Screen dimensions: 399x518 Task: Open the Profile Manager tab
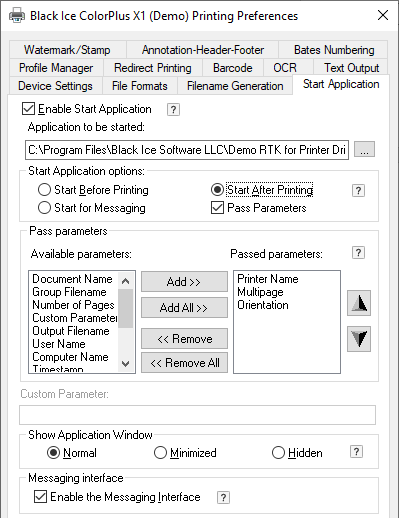pos(56,68)
